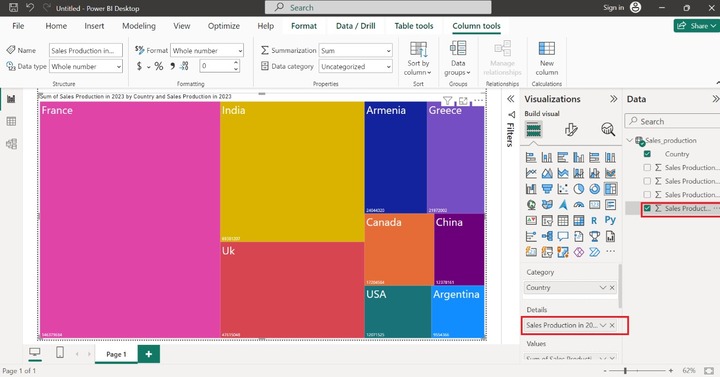Click the Save icon in title bar
Viewport: 720px width, 377px height.
pyautogui.click(x=13, y=7)
